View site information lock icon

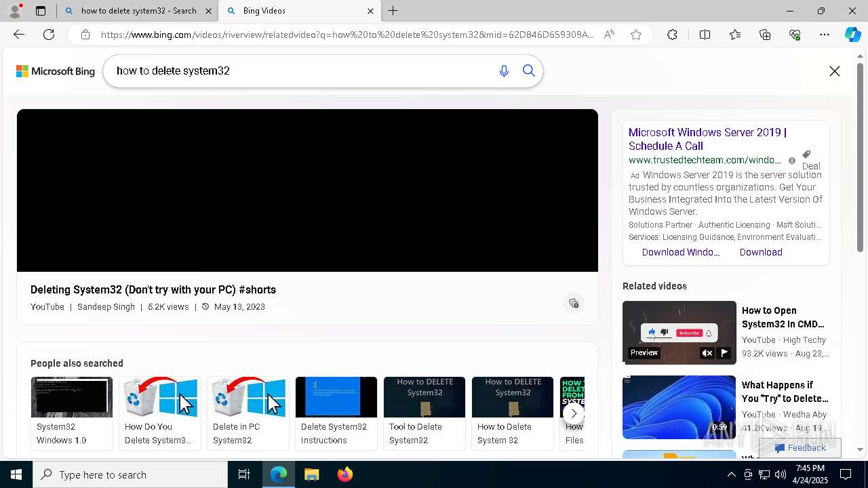pyautogui.click(x=85, y=35)
